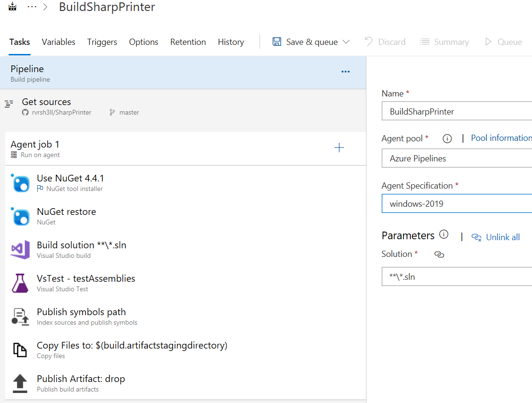Click the Parameters info icon

coord(444,234)
